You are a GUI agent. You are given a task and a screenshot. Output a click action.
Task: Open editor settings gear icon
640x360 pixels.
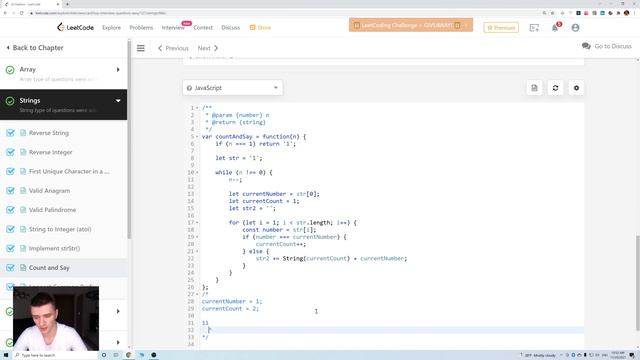(576, 88)
